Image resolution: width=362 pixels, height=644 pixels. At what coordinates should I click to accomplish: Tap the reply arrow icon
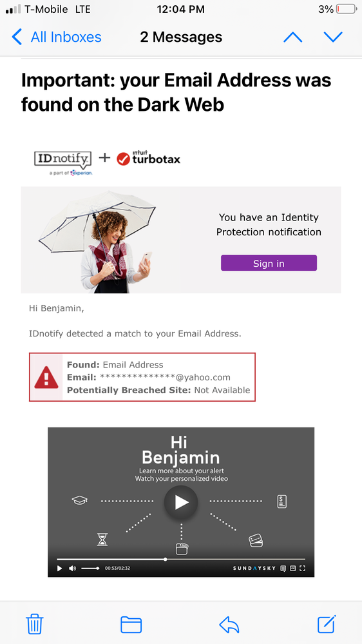click(229, 625)
